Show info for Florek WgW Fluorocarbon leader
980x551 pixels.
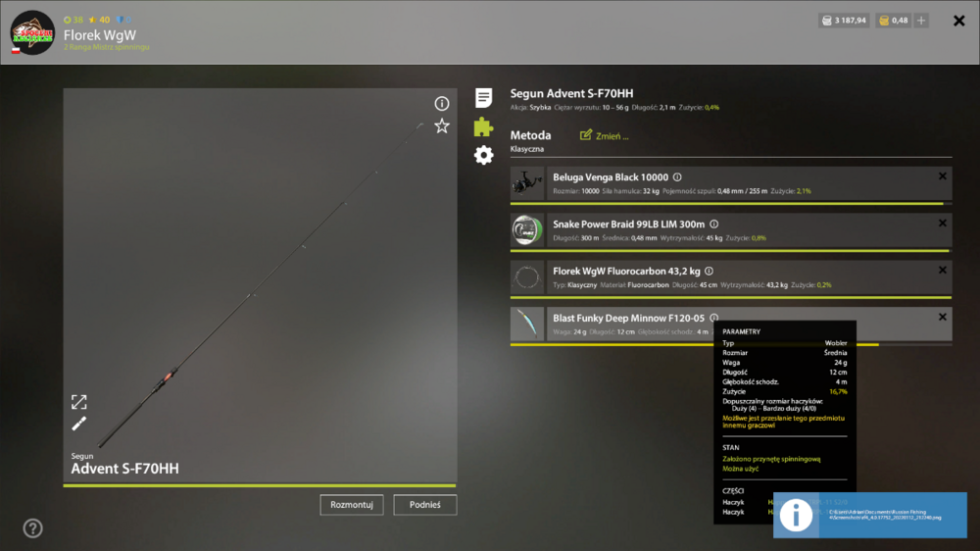pos(709,271)
